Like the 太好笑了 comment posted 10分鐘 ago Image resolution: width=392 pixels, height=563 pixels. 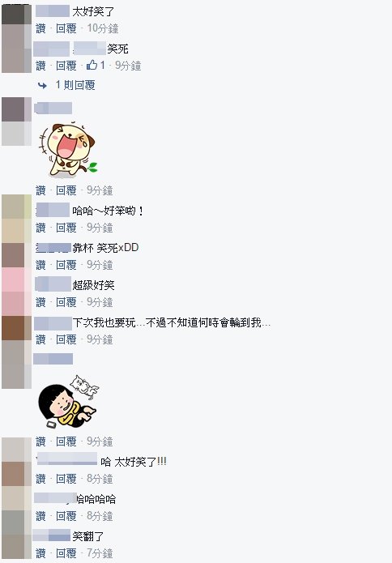click(x=41, y=28)
